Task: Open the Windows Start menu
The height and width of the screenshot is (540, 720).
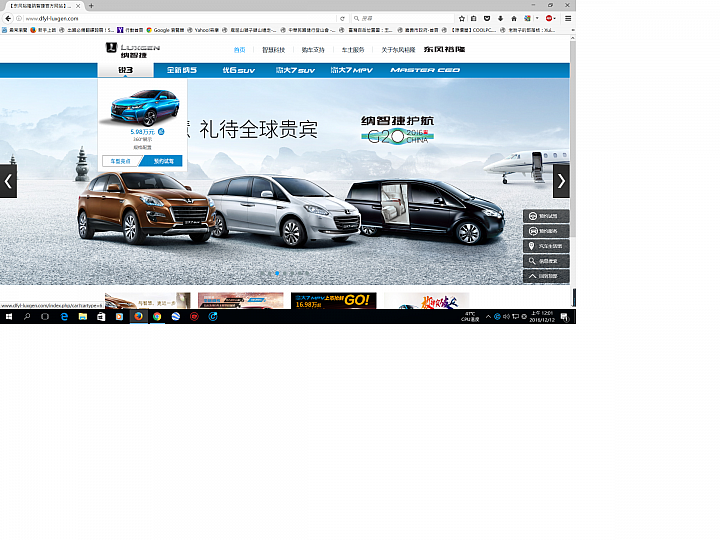Action: 8,316
